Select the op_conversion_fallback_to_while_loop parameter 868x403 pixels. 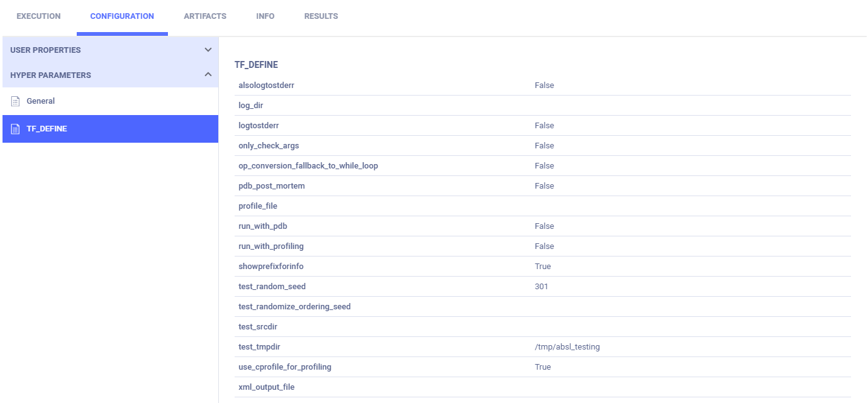click(x=308, y=165)
